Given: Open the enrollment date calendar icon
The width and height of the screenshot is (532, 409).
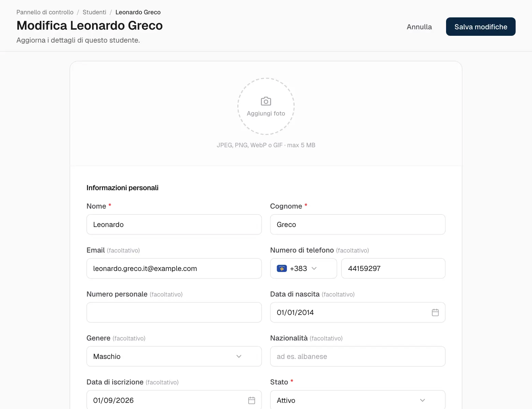Looking at the screenshot, I should (x=252, y=400).
